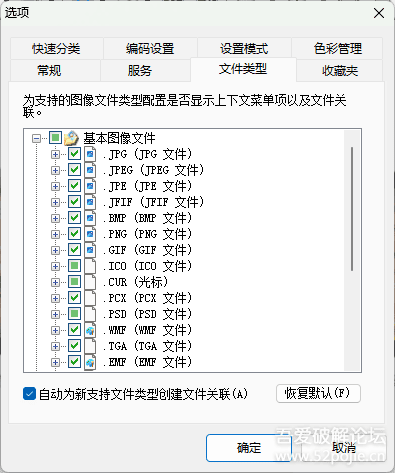
Task: Select the .PCX (PCX 文件) list entry
Action: (147, 298)
